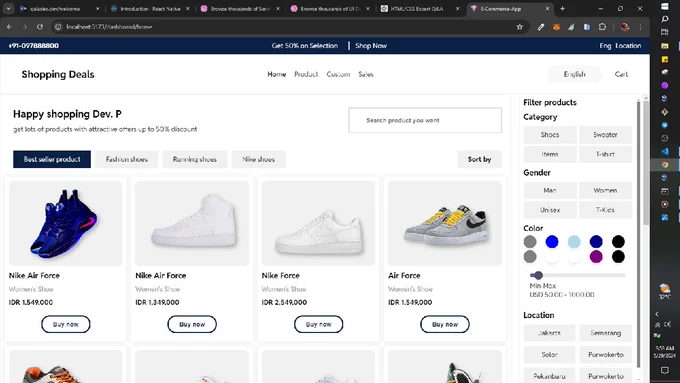Image resolution: width=680 pixels, height=383 pixels.
Task: Open the Chrome profile avatar
Action: (625, 27)
